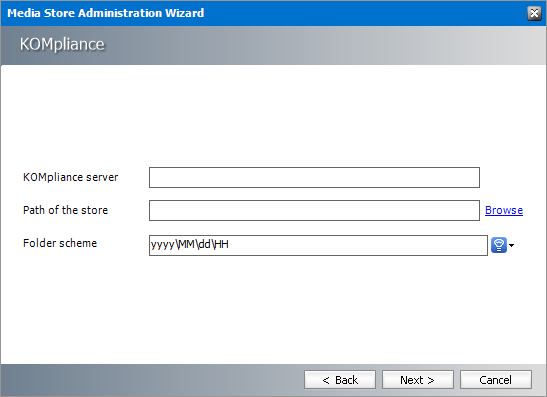Click the yyyy\MM\dd\HH scheme text
The width and height of the screenshot is (547, 397).
coord(189,245)
